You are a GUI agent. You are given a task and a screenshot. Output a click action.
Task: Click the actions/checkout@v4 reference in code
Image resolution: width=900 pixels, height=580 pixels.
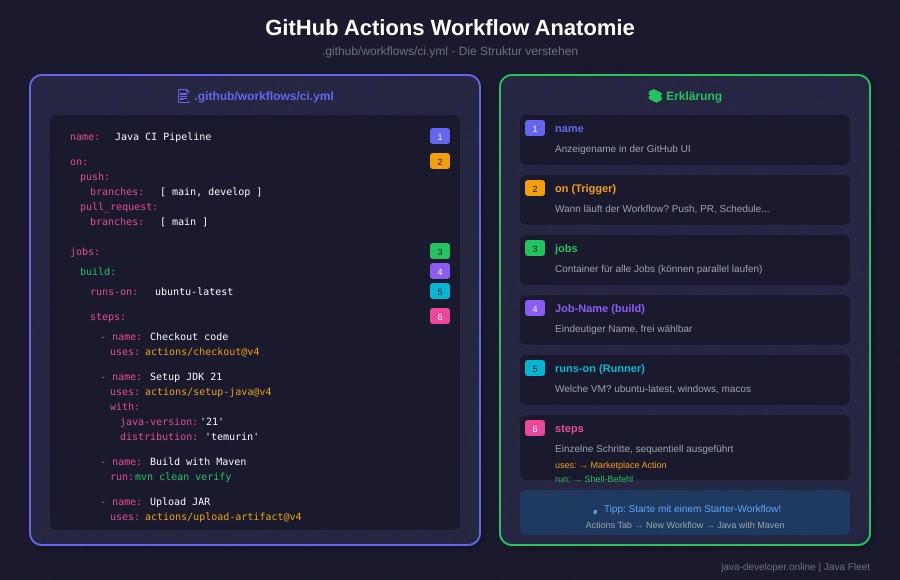point(201,351)
